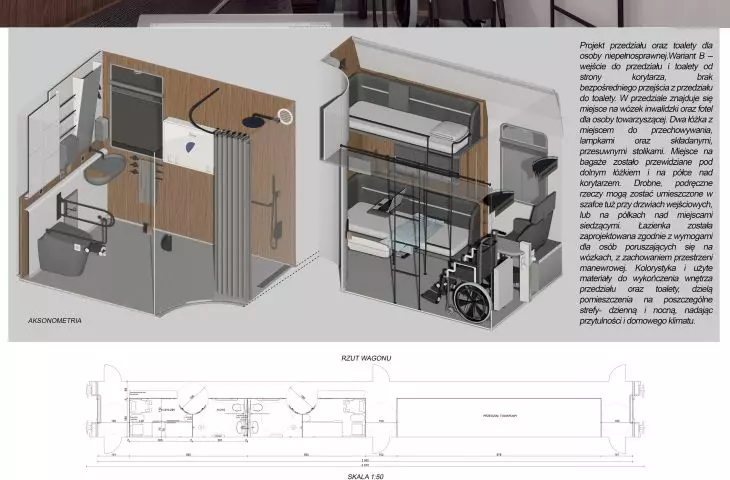This screenshot has height=480, width=730.
Task: Click the RZUT WAGONU heading
Action: (366, 358)
